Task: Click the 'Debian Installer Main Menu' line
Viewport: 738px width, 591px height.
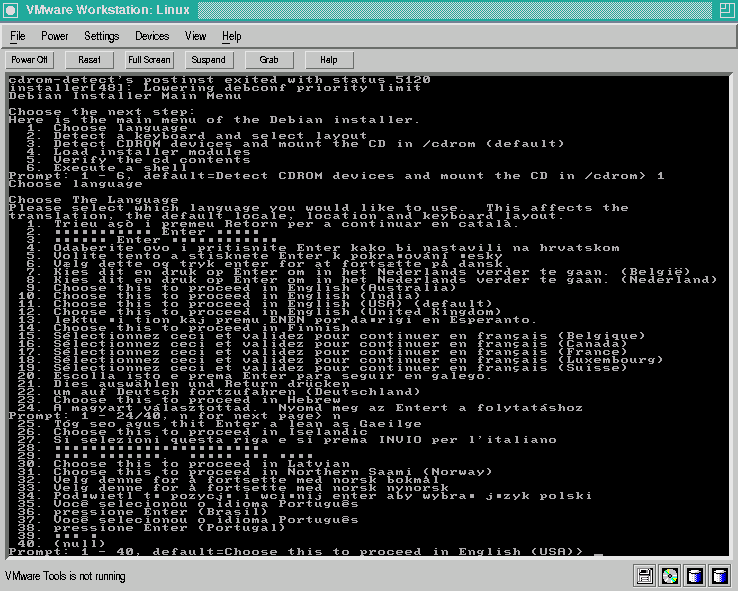Action: click(125, 96)
